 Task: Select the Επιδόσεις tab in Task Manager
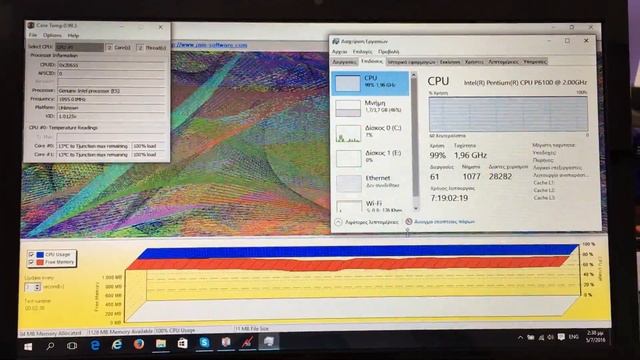coord(372,61)
